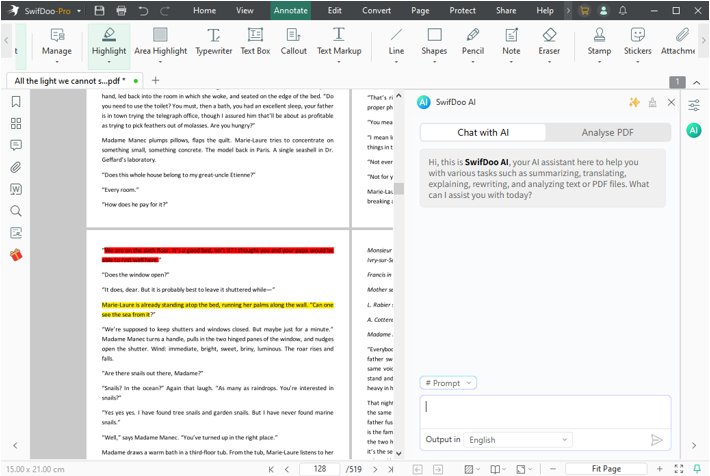The image size is (710, 476).
Task: Send the AI prompt with arrow button
Action: point(657,440)
